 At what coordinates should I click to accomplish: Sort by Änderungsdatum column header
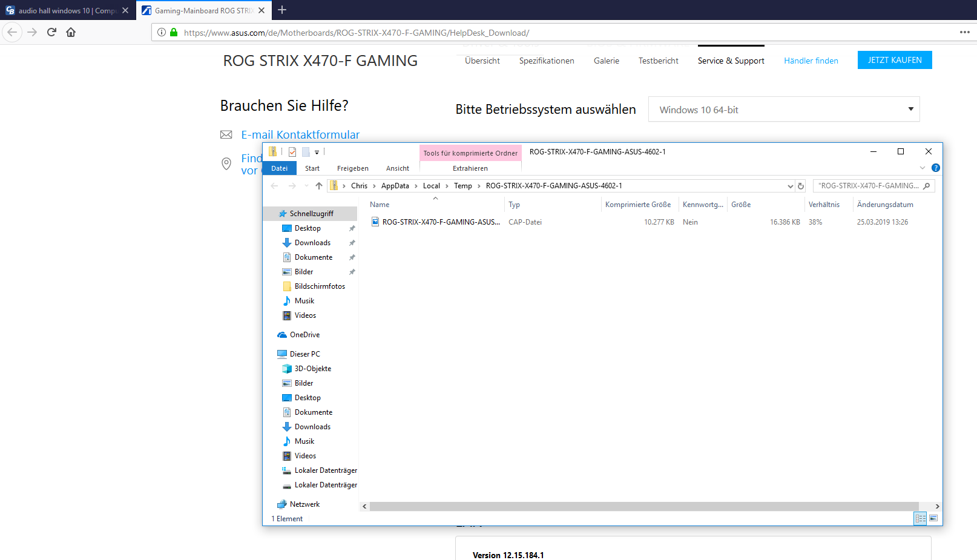pos(885,205)
